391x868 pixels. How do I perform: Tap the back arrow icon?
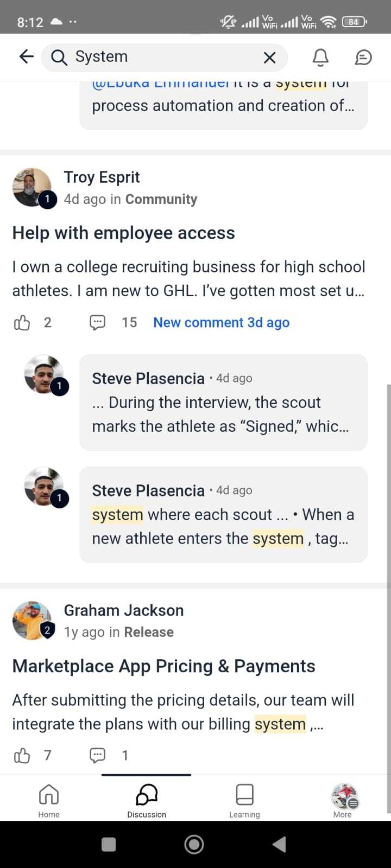26,56
